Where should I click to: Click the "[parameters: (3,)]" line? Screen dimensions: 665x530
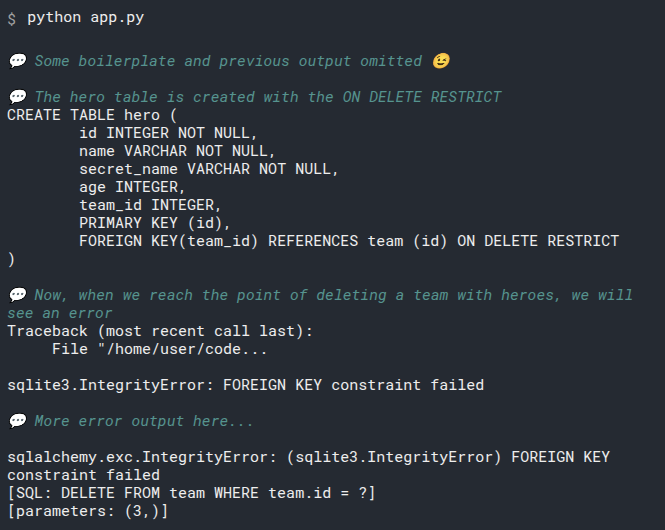(88, 511)
